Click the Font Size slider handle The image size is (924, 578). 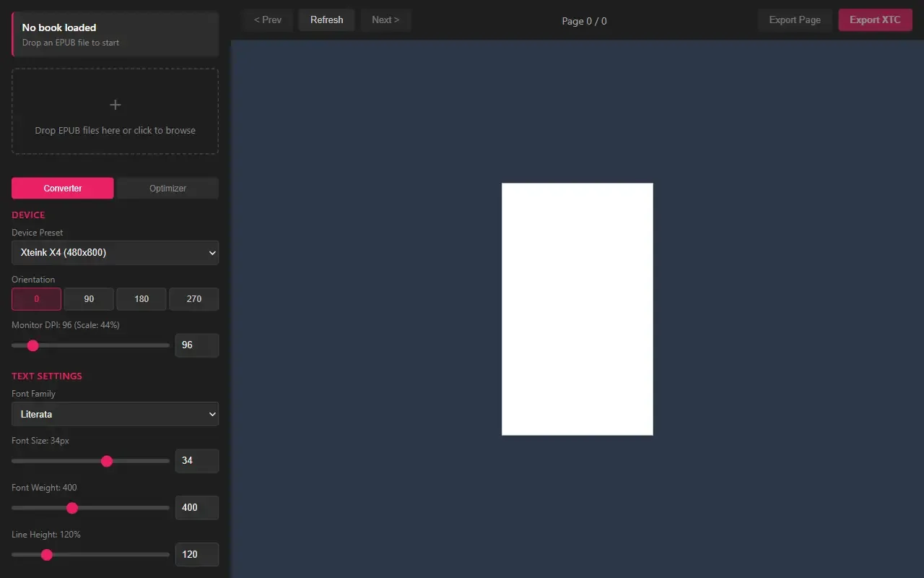tap(107, 461)
